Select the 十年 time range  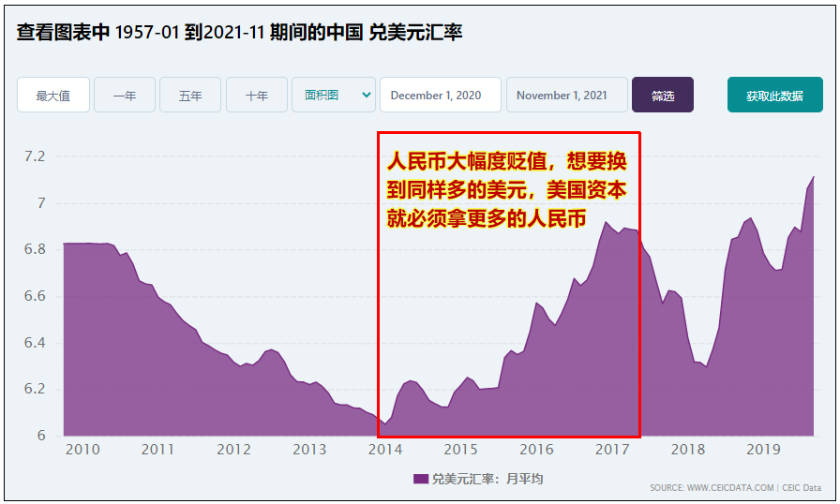tap(257, 96)
